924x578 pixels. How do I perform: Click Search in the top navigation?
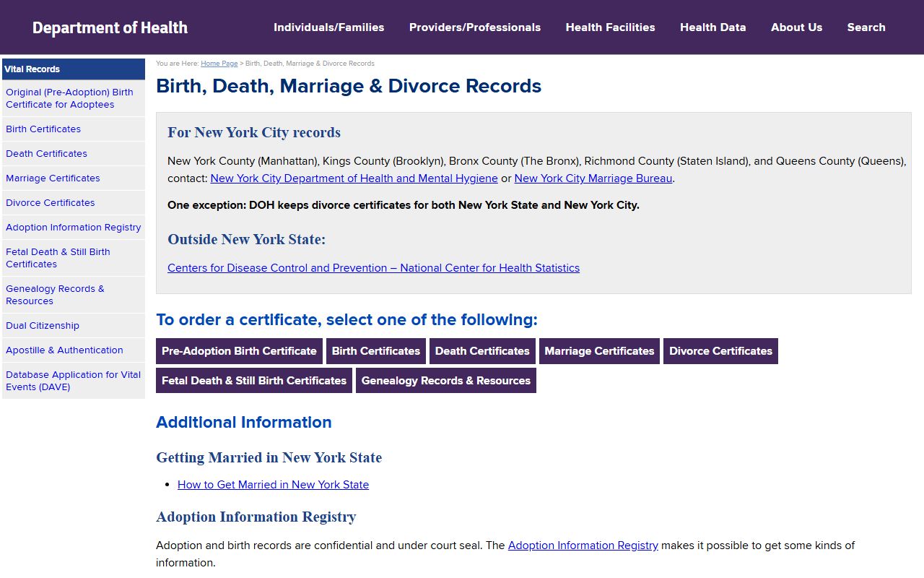tap(866, 27)
